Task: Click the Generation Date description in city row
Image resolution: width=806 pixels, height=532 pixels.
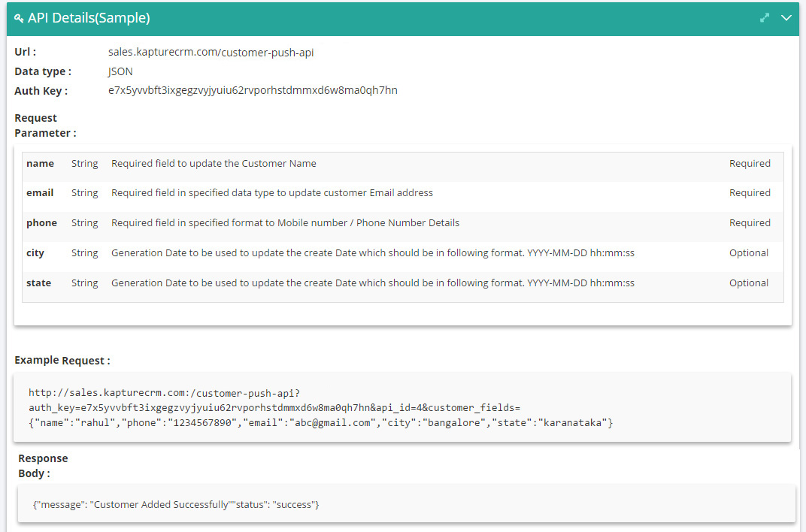Action: pos(373,253)
